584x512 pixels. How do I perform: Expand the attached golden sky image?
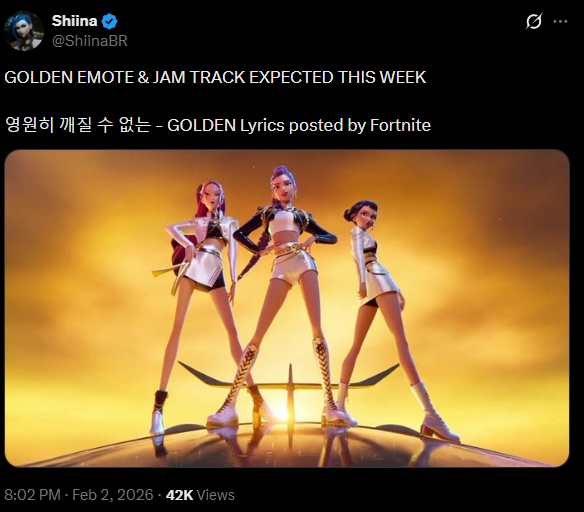pyautogui.click(x=287, y=308)
